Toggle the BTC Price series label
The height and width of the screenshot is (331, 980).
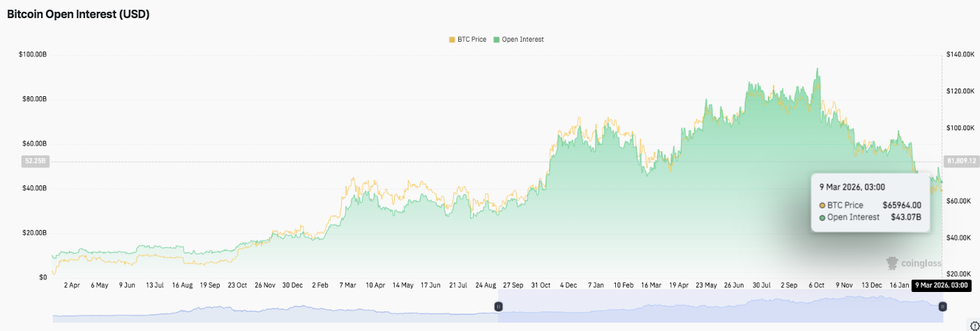click(x=472, y=40)
